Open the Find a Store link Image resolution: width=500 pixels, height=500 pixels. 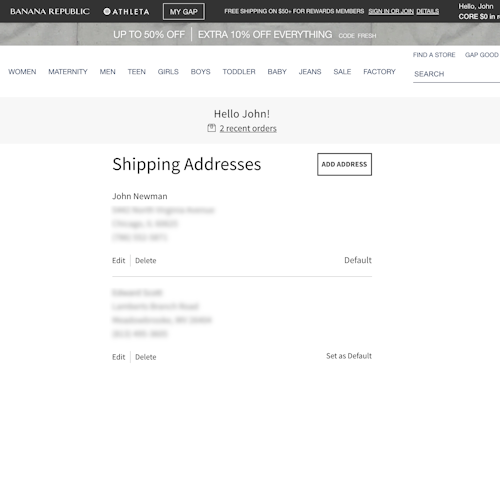coord(434,55)
